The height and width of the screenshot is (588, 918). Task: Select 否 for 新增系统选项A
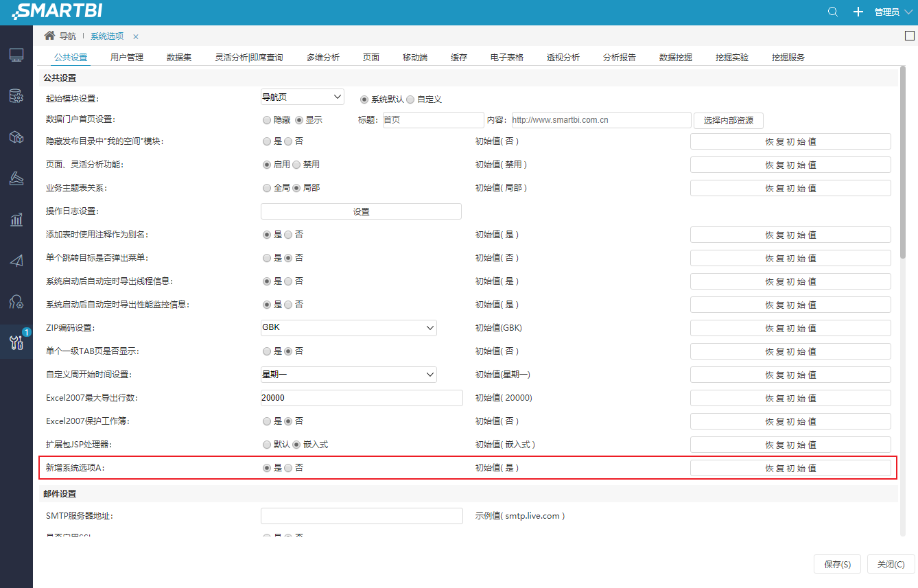click(288, 468)
